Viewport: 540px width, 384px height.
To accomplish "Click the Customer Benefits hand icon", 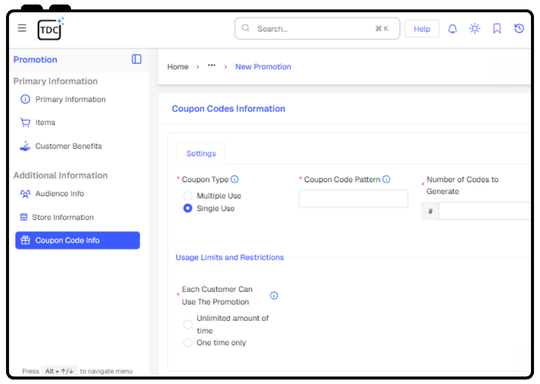I will tap(25, 146).
